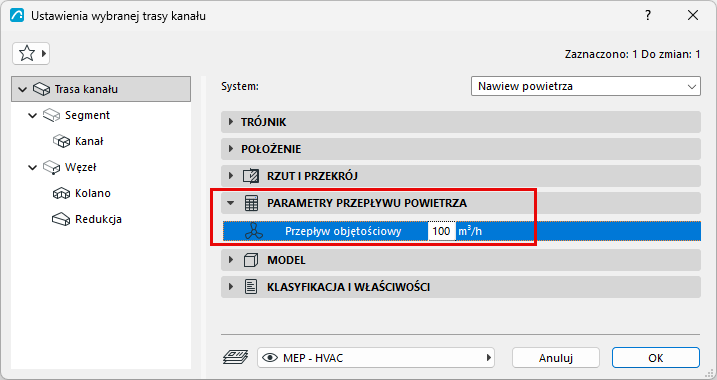Click the Rzut i Przekrój panel icon
Image resolution: width=717 pixels, height=380 pixels.
pos(251,176)
